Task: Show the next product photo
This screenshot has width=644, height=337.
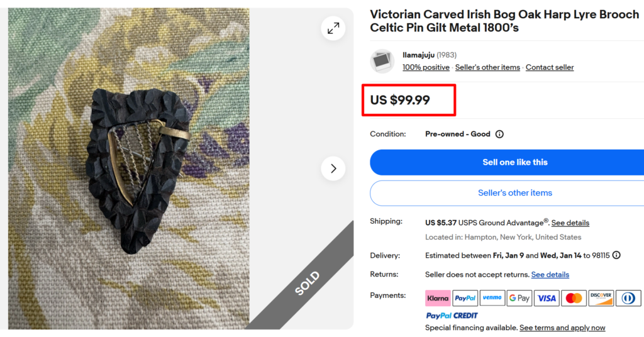Action: [333, 168]
